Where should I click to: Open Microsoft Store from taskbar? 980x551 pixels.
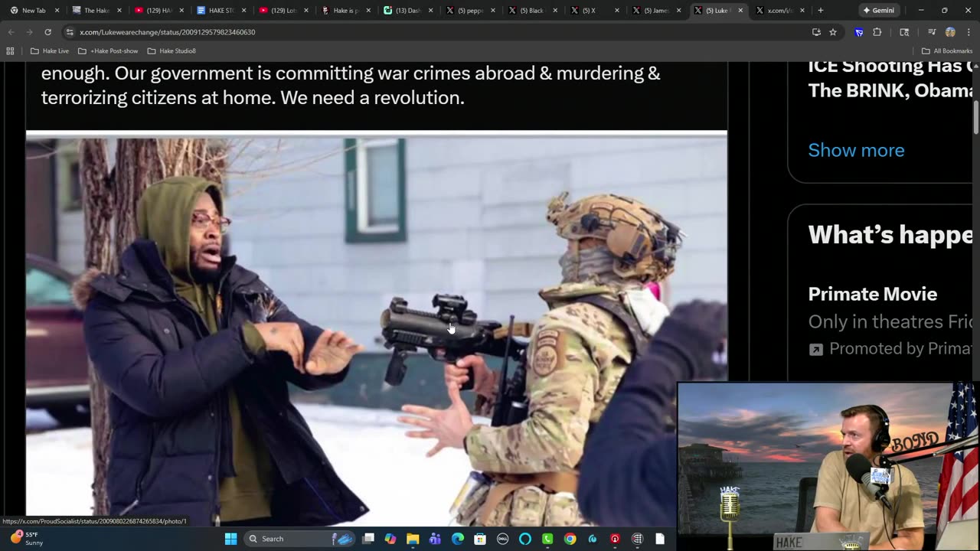click(x=480, y=539)
